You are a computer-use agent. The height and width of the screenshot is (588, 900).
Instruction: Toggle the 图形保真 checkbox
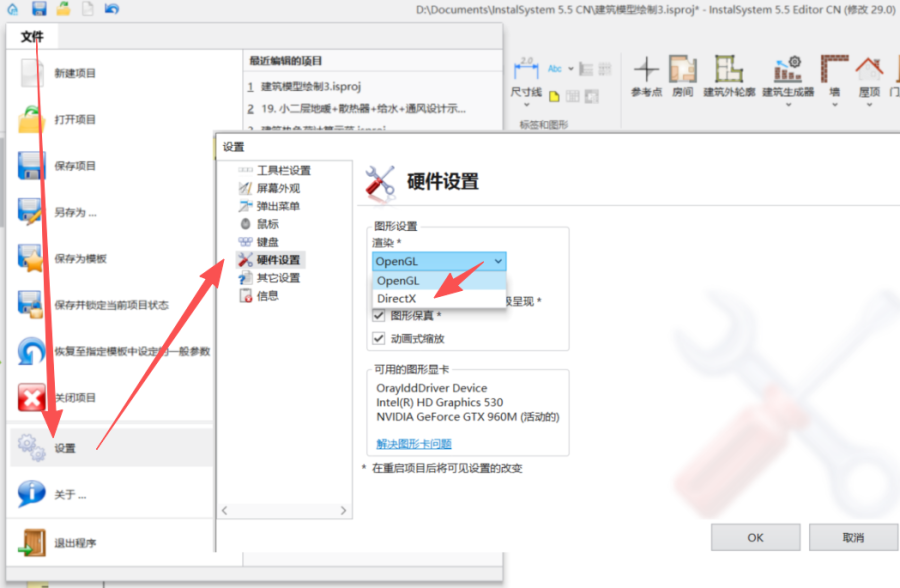point(379,315)
